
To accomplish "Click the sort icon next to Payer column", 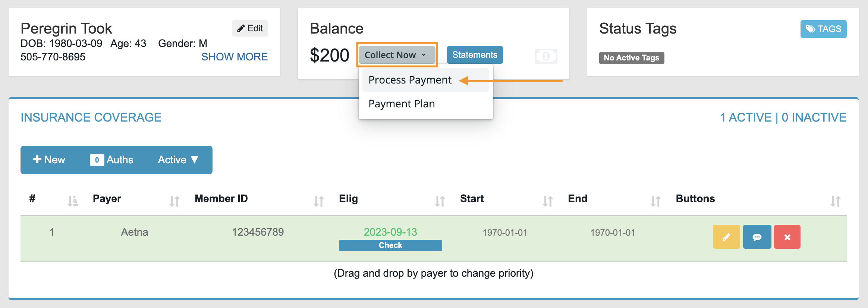I will pos(174,200).
